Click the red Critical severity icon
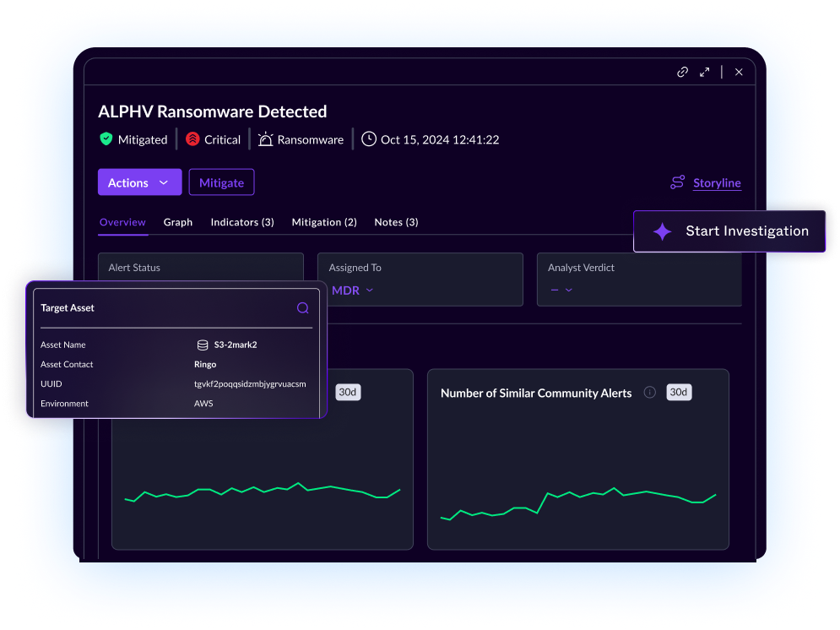 tap(192, 139)
